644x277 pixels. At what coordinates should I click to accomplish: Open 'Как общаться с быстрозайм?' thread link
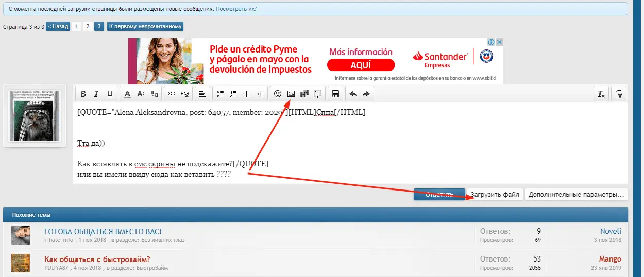coord(97,259)
